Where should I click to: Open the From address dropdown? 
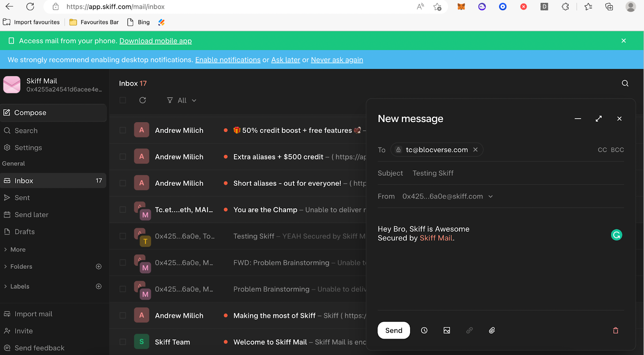point(448,196)
